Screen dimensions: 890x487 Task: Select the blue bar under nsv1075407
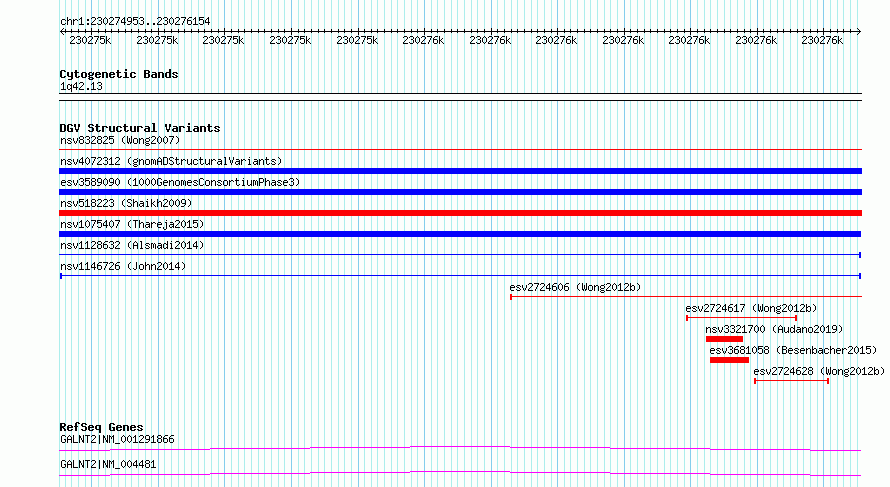[x=460, y=234]
